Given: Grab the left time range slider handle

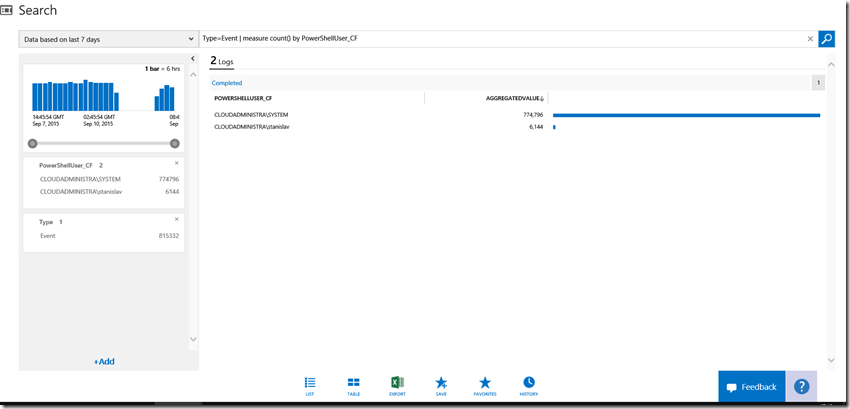Looking at the screenshot, I should (x=32, y=143).
